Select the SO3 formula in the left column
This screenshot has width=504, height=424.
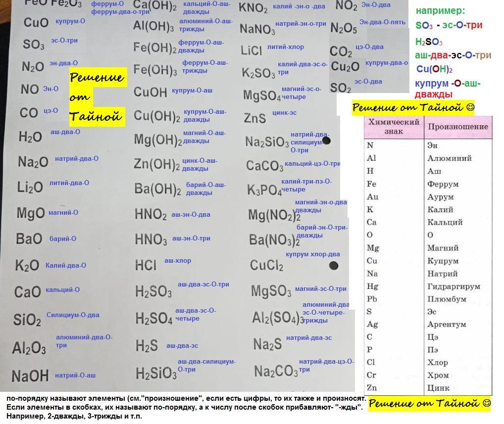[34, 45]
